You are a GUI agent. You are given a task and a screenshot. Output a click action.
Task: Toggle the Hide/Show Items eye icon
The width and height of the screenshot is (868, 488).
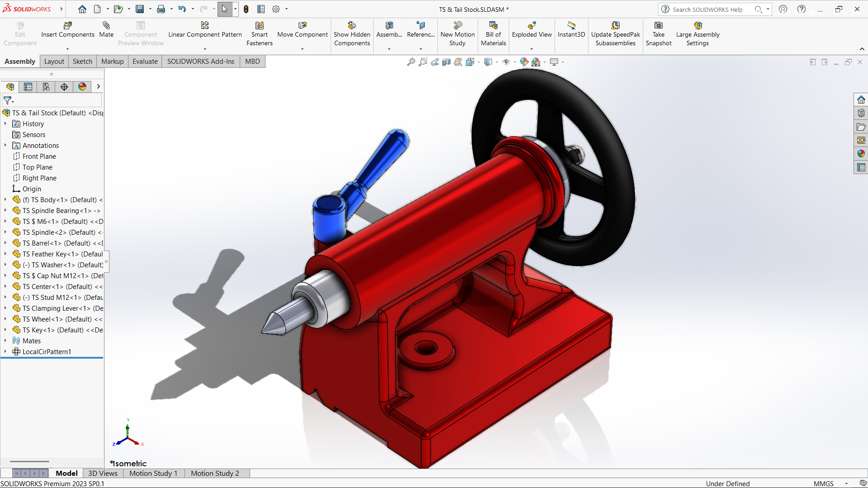506,62
